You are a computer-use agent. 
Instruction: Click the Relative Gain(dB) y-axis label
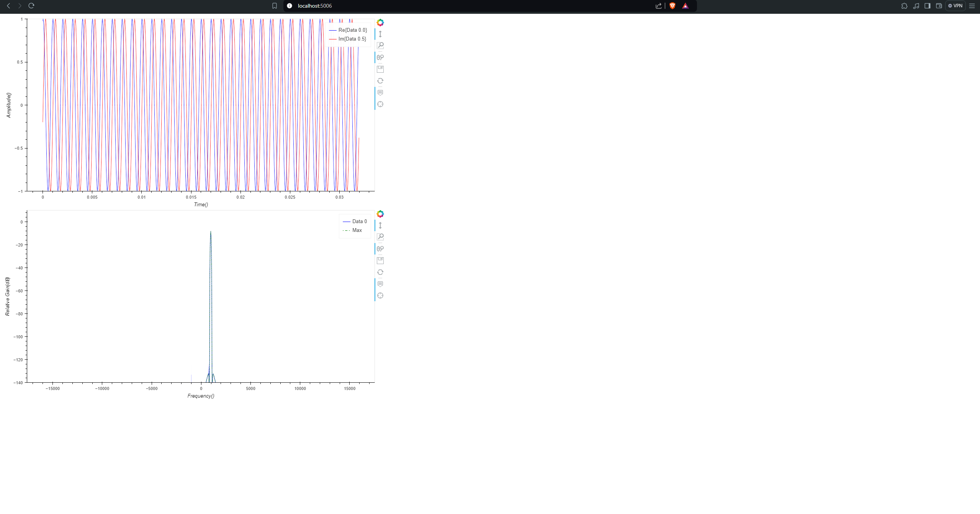pos(7,296)
